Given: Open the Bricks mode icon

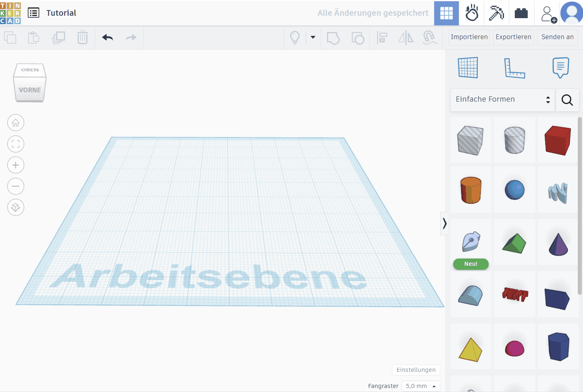Looking at the screenshot, I should [521, 13].
